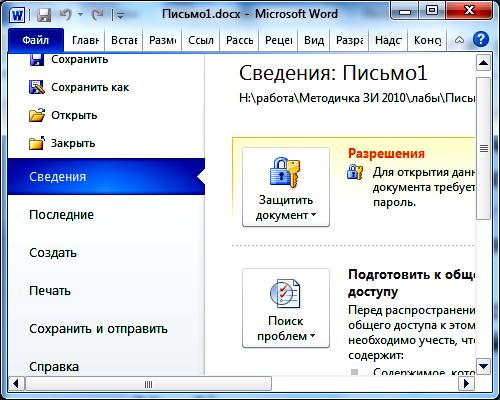Open the Справка help section
The image size is (500, 400).
click(54, 367)
